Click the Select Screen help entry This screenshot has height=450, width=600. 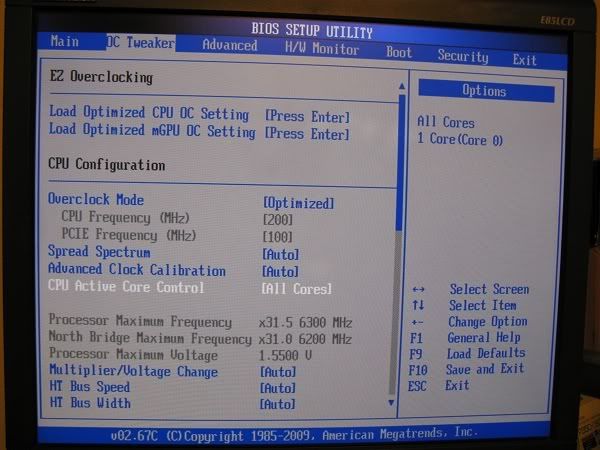point(471,289)
